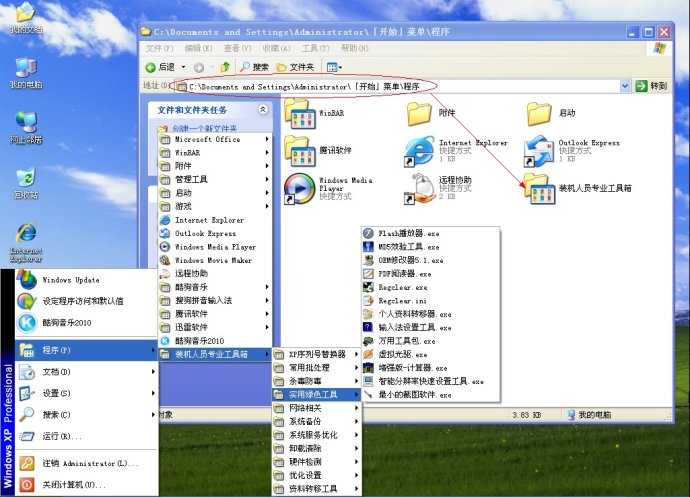The height and width of the screenshot is (497, 690).
Task: Expand 文档(D) in Start menu
Action: coord(86,372)
